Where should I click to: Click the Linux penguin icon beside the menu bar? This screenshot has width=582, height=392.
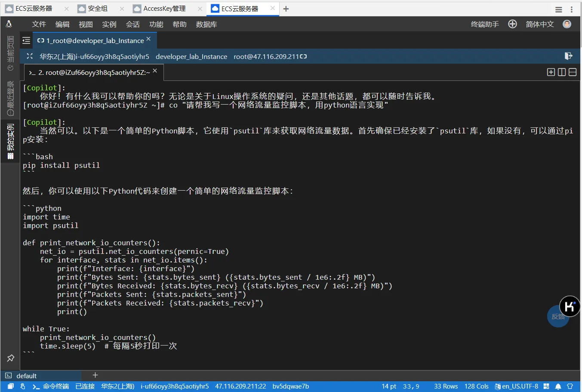(x=9, y=25)
